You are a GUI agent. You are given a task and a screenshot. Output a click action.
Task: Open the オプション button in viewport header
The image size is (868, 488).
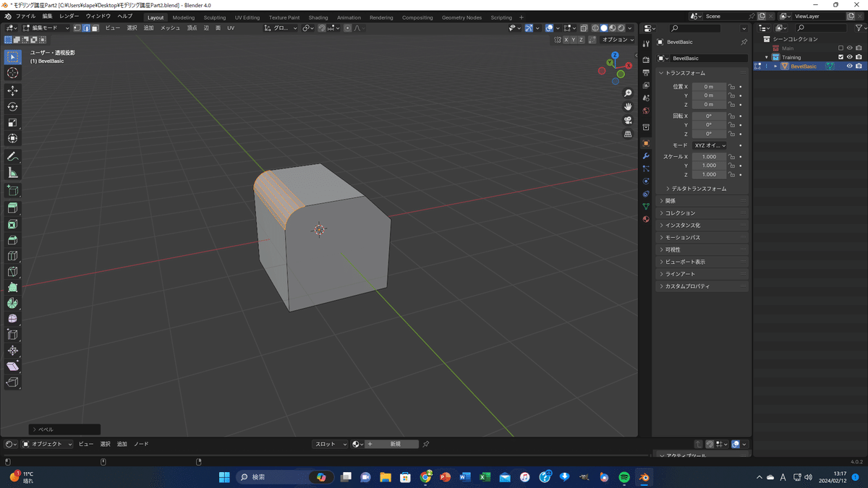pyautogui.click(x=617, y=40)
